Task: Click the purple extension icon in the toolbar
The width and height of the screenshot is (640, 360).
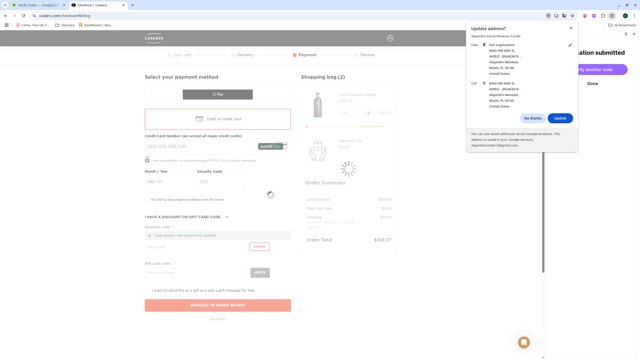Action: 593,16
